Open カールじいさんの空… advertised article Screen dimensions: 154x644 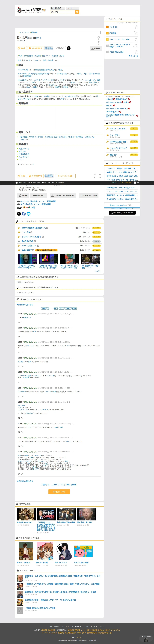pyautogui.click(x=118, y=129)
